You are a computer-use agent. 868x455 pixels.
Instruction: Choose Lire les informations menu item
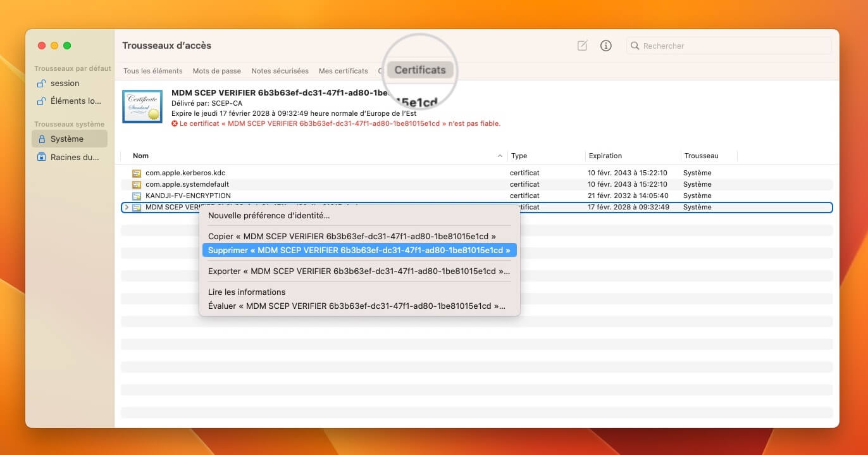click(x=359, y=292)
